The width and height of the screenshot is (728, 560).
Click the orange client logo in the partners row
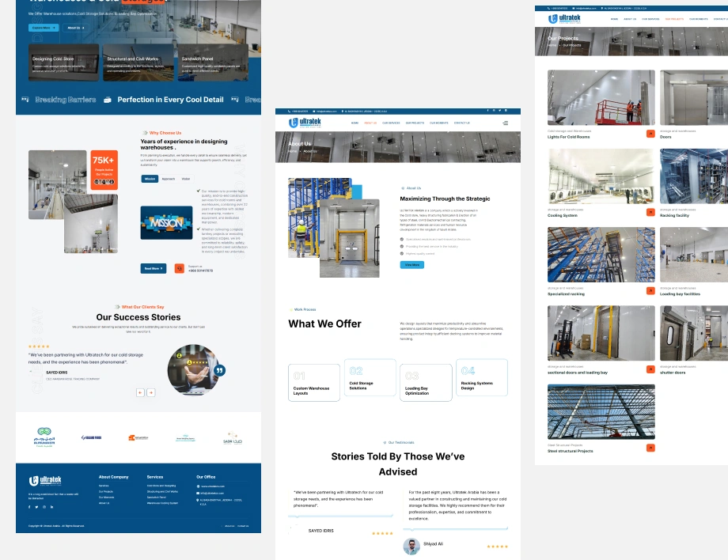click(138, 437)
